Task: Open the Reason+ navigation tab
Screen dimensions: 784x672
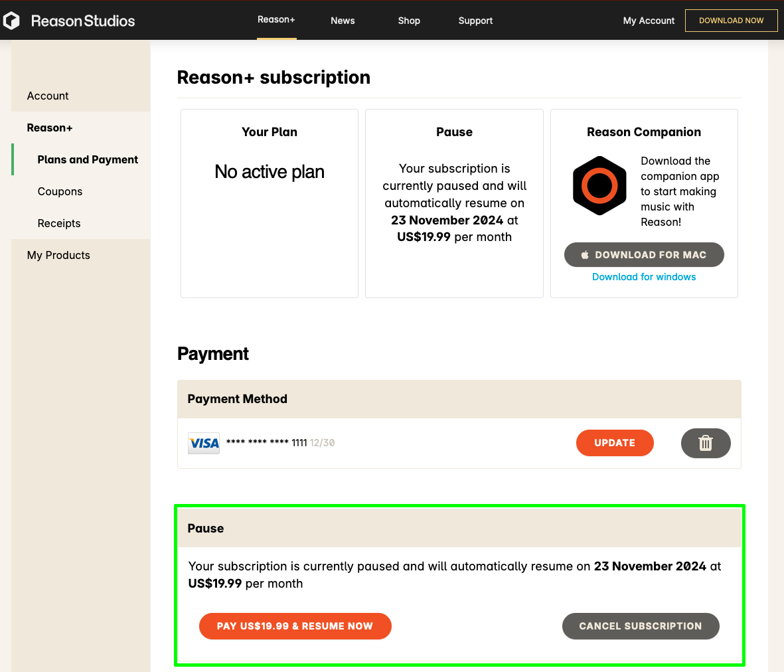Action: coord(276,20)
